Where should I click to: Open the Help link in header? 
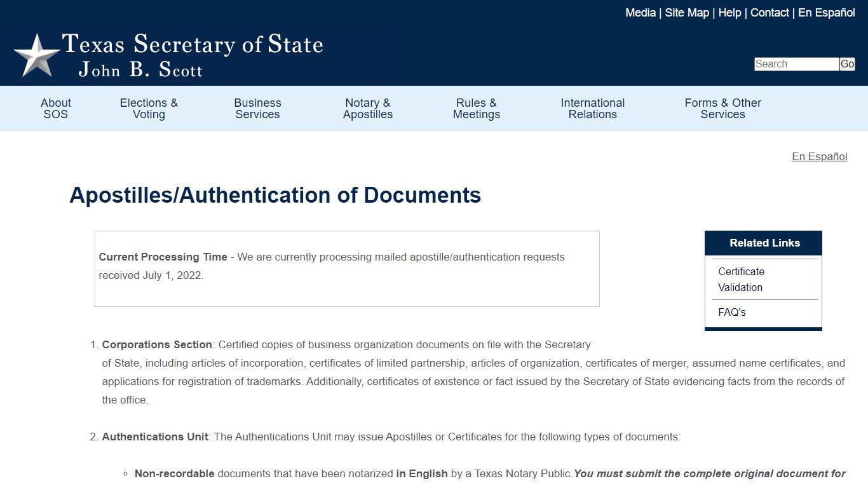729,13
